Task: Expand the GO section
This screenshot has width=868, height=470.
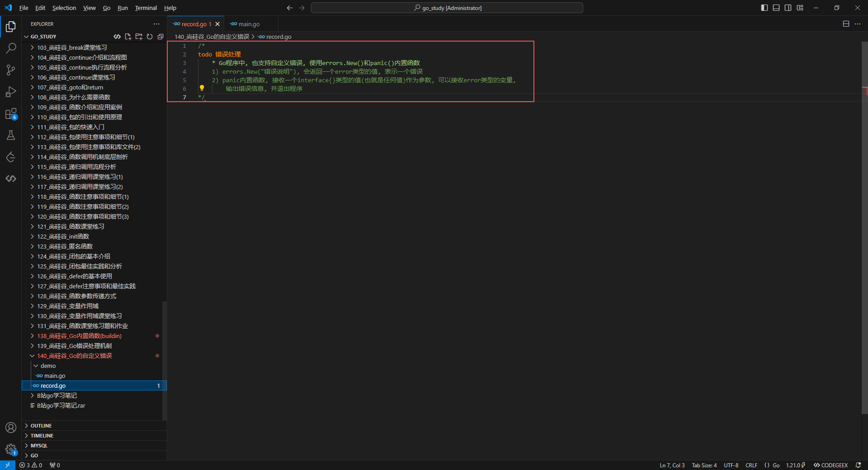Action: pyautogui.click(x=94, y=456)
